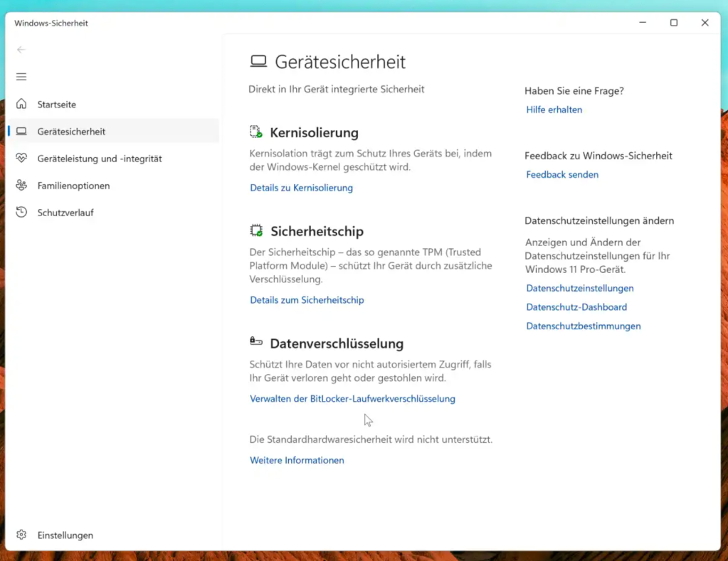The width and height of the screenshot is (728, 561).
Task: Open Details zum Sicherheitschip link
Action: point(307,300)
